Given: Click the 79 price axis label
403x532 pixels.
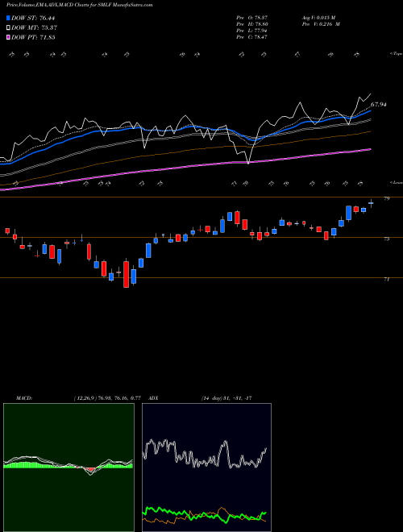Looking at the screenshot, I should tap(386, 198).
